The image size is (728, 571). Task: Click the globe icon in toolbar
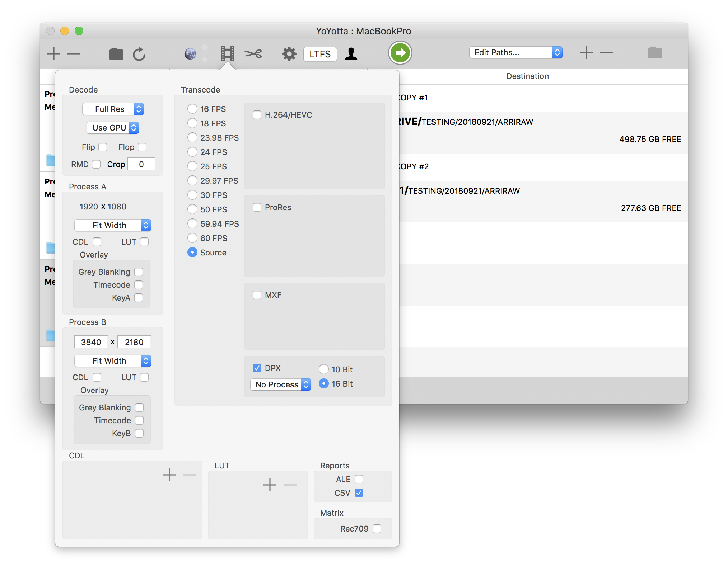click(x=190, y=54)
